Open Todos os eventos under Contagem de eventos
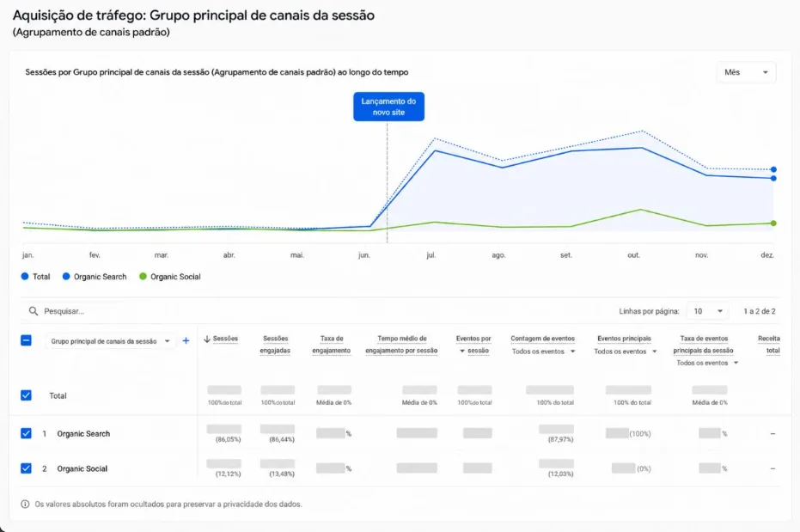 [x=543, y=352]
